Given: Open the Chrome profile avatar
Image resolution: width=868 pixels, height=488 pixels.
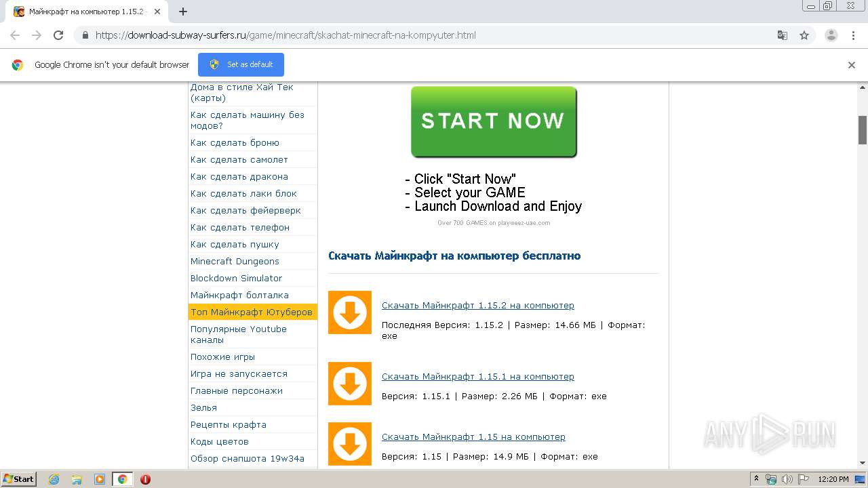Looking at the screenshot, I should (831, 35).
